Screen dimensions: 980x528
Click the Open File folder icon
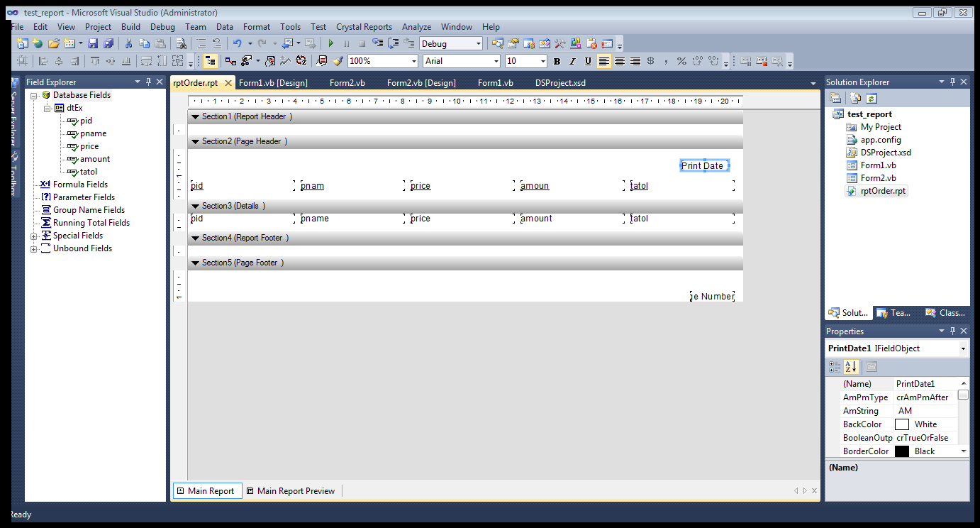[x=54, y=43]
